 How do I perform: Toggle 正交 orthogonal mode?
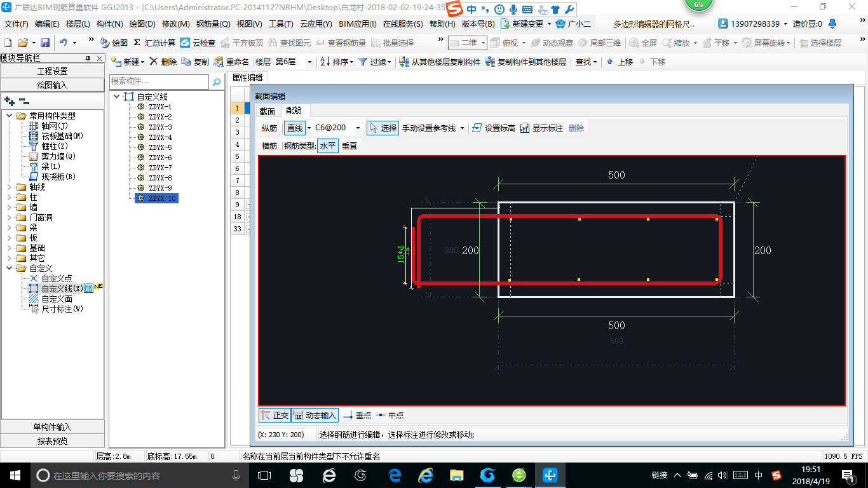275,415
